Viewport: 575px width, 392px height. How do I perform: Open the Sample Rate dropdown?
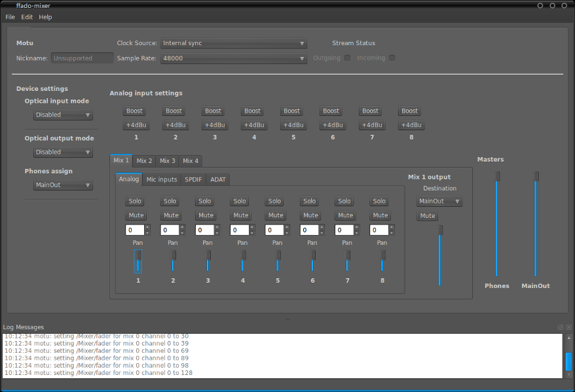tap(234, 58)
